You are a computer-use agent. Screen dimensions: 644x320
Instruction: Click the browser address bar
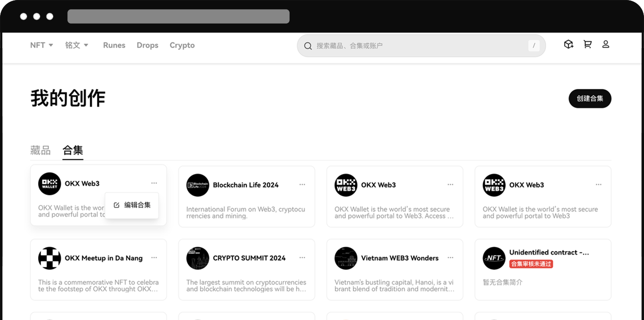[x=178, y=16]
